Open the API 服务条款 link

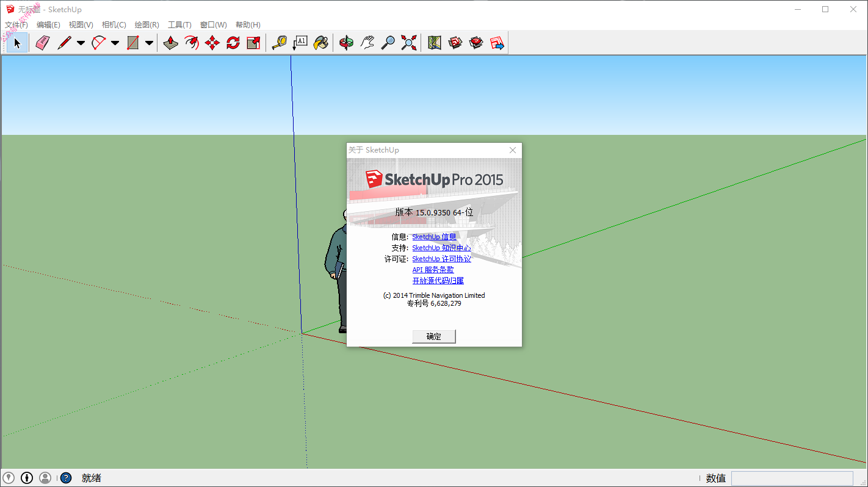[433, 270]
